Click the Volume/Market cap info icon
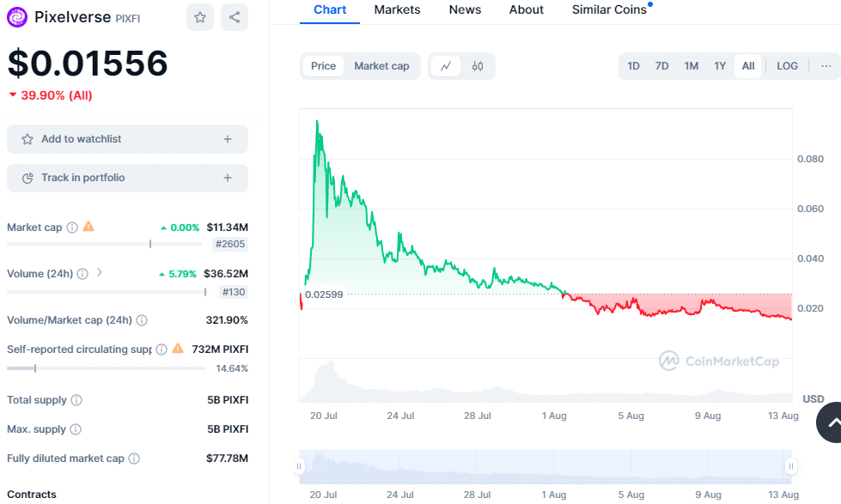Viewport: 841px width, 504px height. [142, 320]
